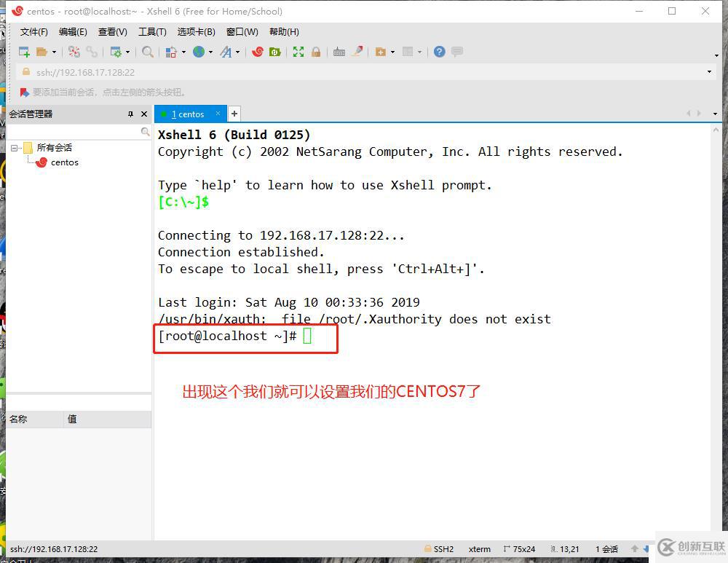Image resolution: width=728 pixels, height=563 pixels.
Task: Click the new folder plus toolbar icon
Action: pos(381,52)
